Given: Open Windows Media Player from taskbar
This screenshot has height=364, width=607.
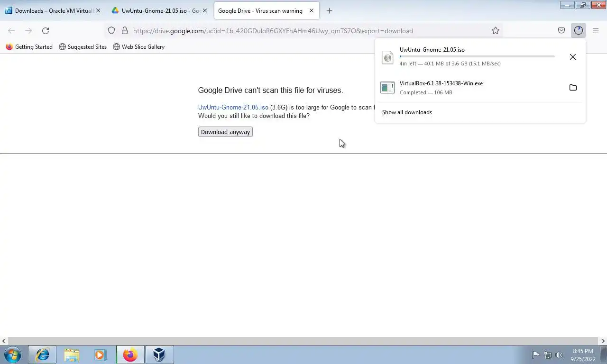Looking at the screenshot, I should (x=101, y=355).
